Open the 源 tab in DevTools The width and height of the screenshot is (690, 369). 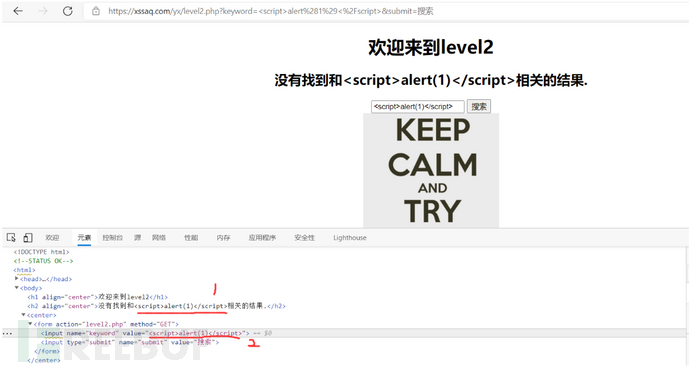pos(138,237)
